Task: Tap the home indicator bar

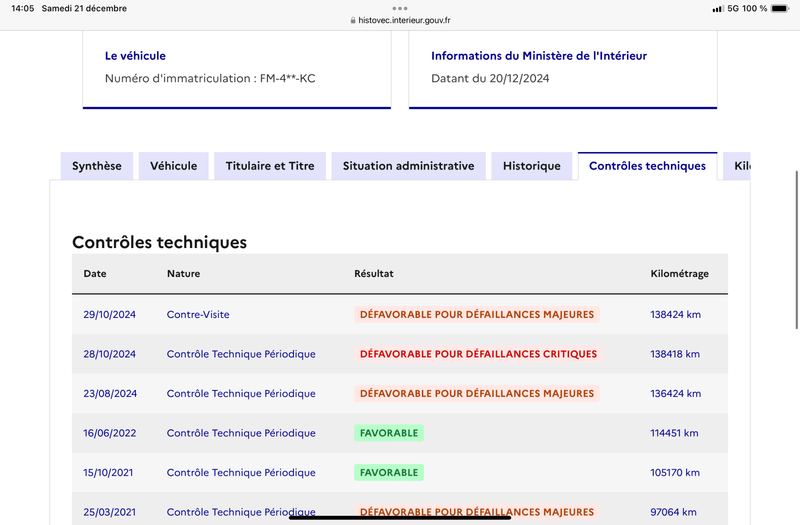Action: (400, 517)
